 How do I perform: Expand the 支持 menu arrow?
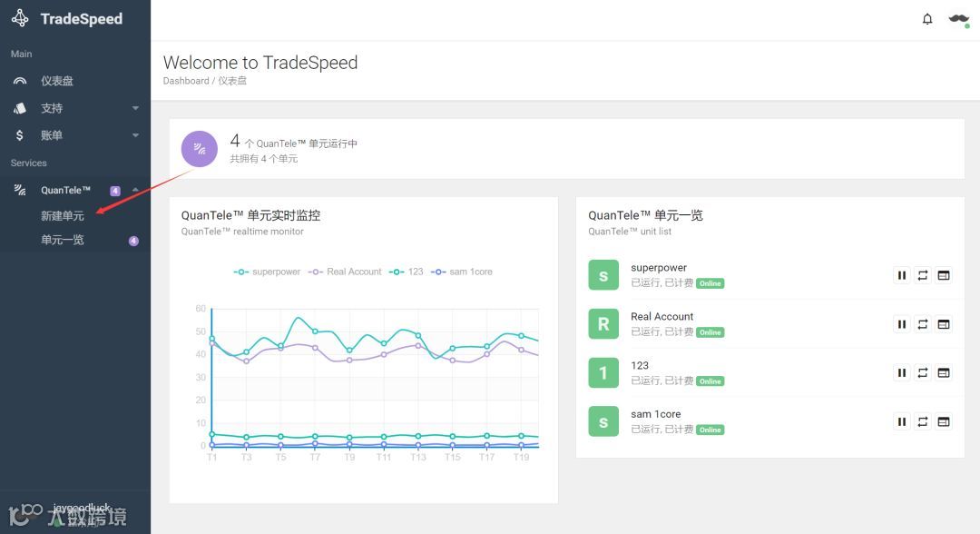tap(135, 108)
